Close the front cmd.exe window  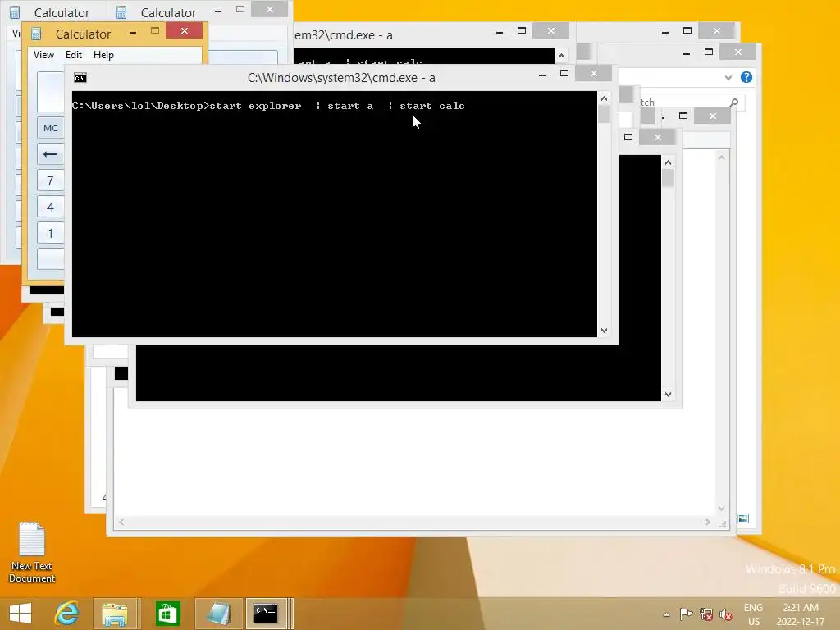pyautogui.click(x=594, y=73)
